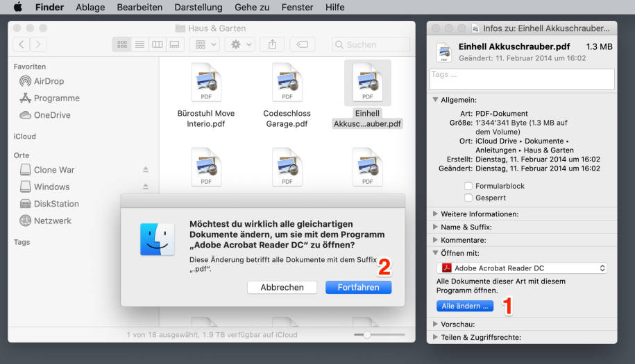
Task: Select Einhell Akkuschrauber PDF icon in Finder
Action: pyautogui.click(x=368, y=82)
